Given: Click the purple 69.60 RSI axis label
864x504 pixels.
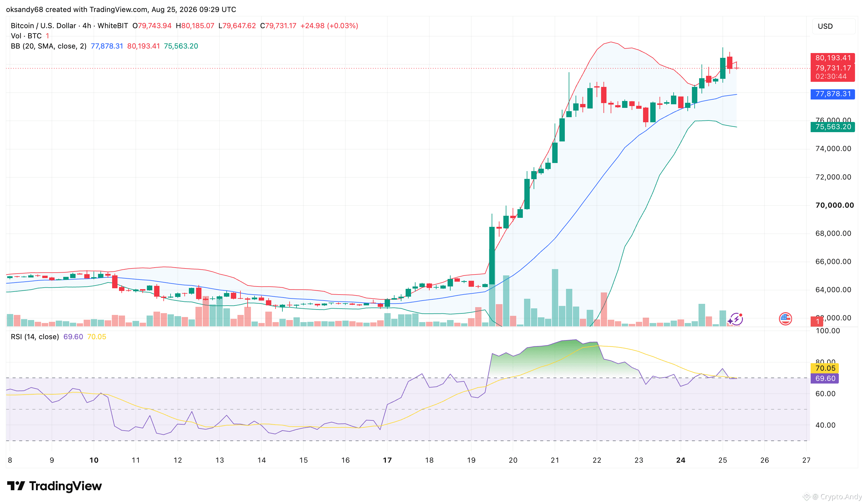Looking at the screenshot, I should tap(824, 378).
